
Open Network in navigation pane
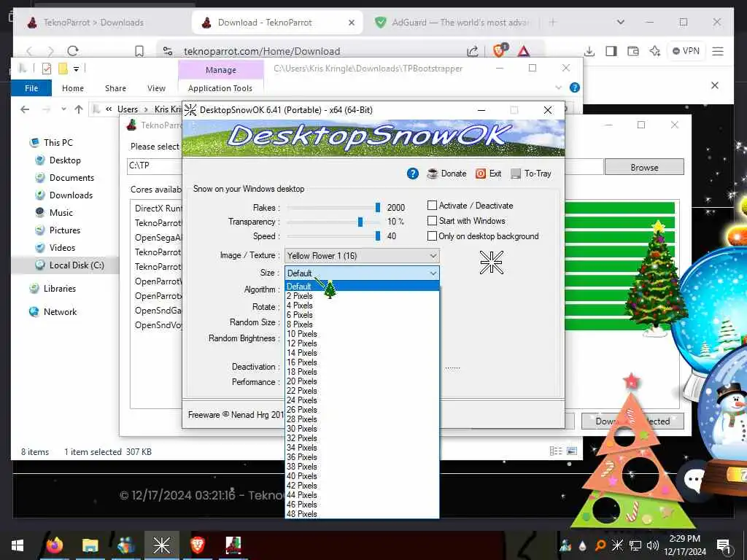[60, 312]
